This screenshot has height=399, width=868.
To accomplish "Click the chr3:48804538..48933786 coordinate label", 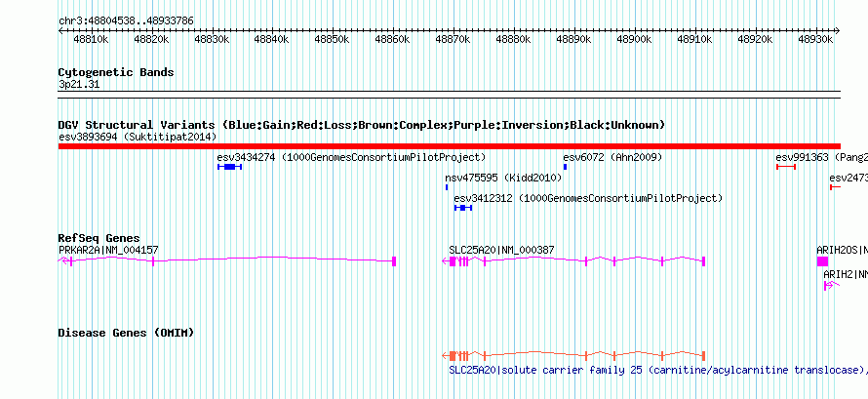I will point(126,21).
